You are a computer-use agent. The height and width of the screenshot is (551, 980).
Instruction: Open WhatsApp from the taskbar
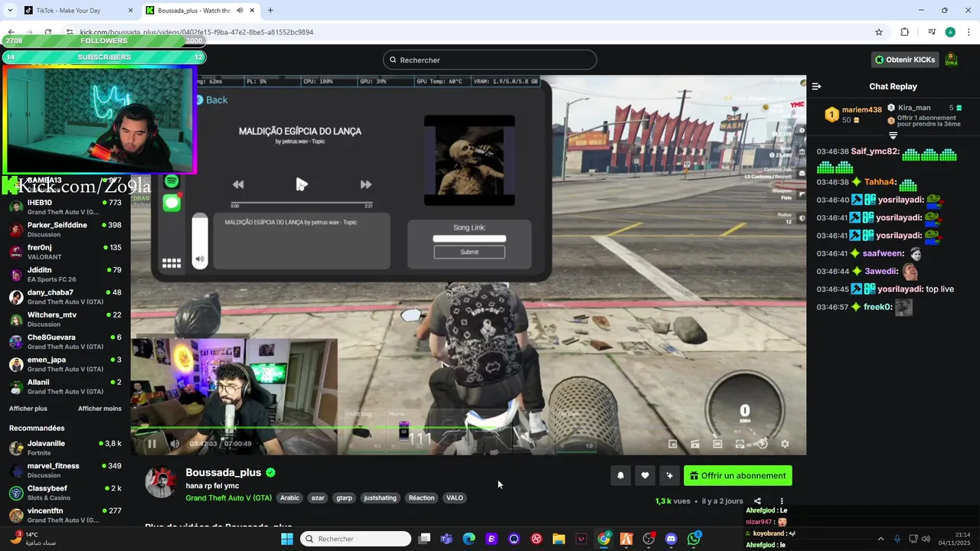694,539
